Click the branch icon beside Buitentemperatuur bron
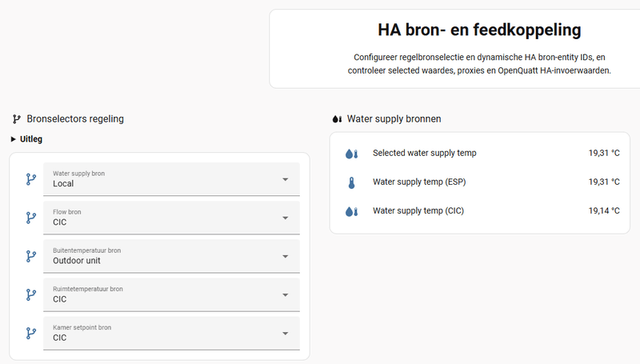 pyautogui.click(x=31, y=256)
